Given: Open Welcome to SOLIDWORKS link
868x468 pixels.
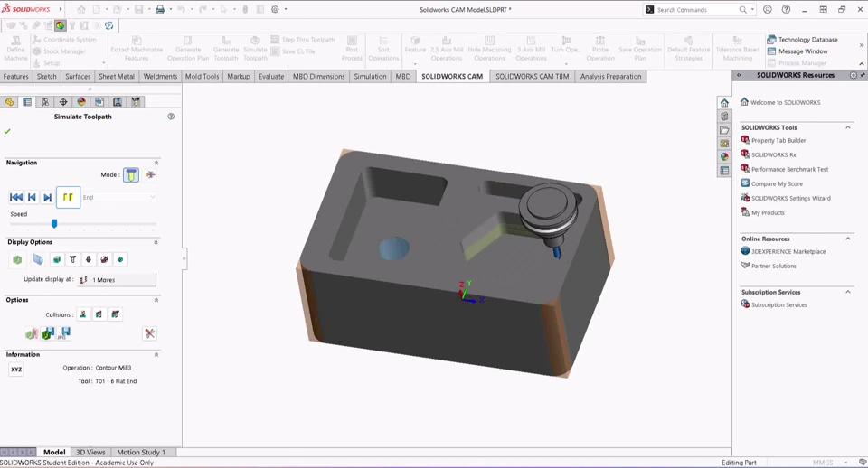Looking at the screenshot, I should (x=780, y=102).
